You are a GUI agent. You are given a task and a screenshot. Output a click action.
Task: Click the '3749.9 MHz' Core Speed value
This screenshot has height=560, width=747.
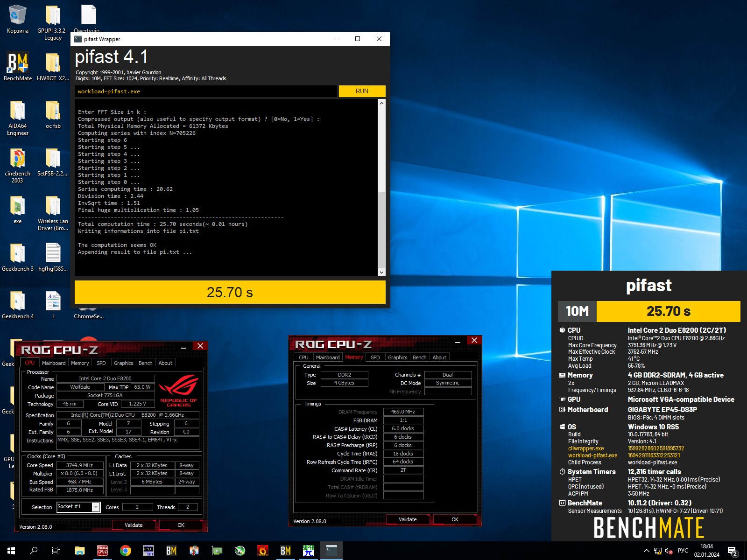tap(80, 465)
